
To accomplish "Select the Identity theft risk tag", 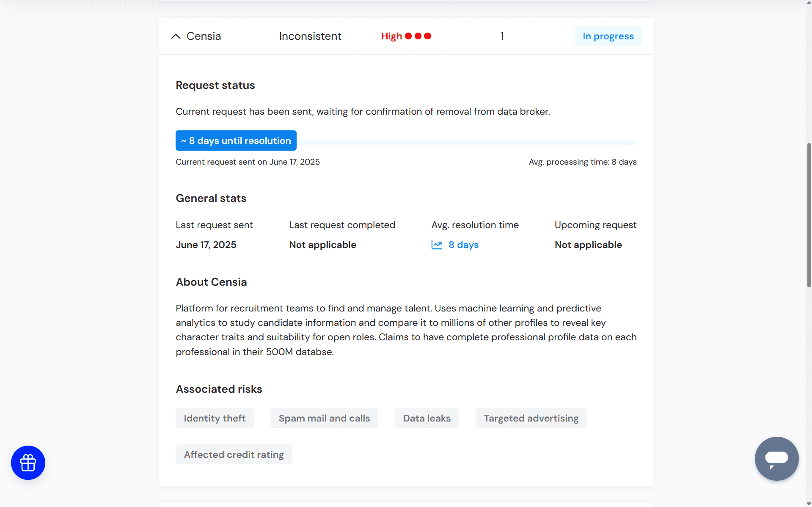I will [x=215, y=418].
